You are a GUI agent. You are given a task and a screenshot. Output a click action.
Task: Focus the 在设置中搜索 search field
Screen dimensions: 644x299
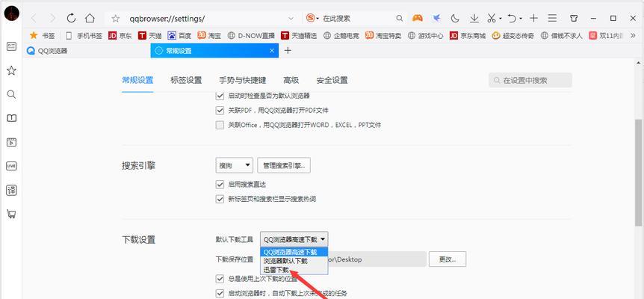[x=530, y=80]
